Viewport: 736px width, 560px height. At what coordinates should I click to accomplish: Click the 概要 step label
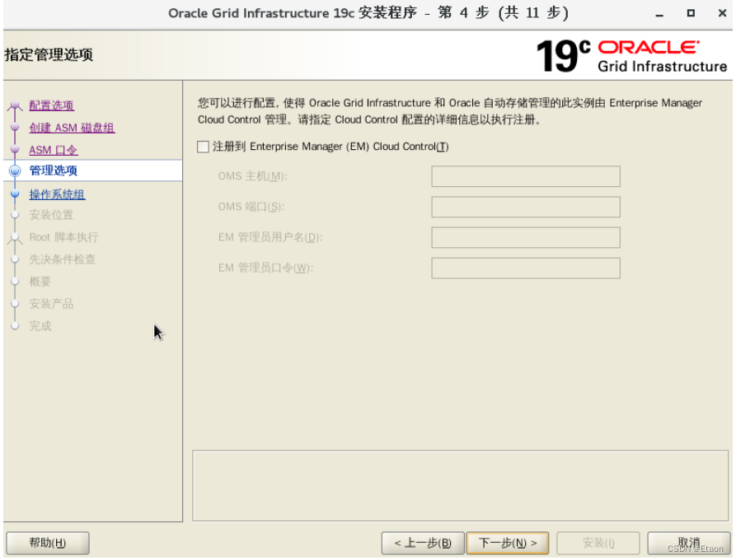point(40,282)
